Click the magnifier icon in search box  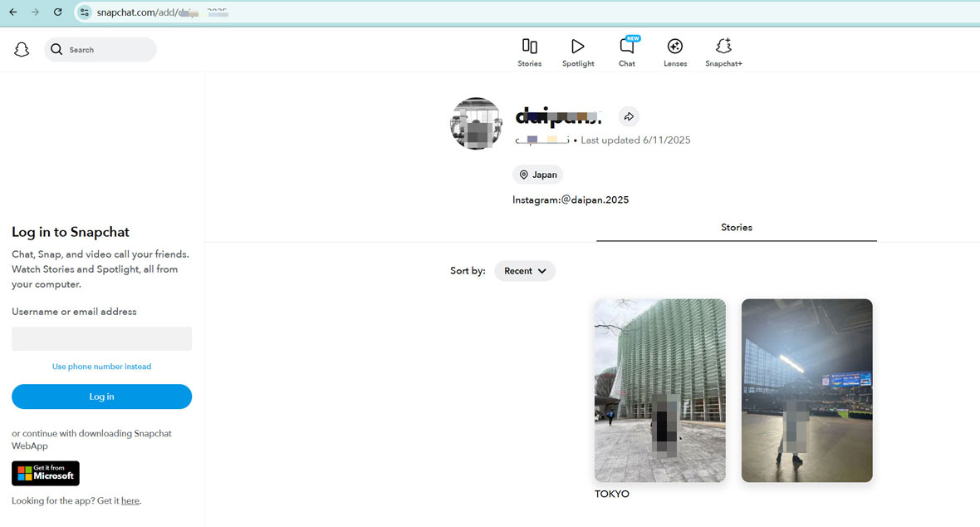point(56,49)
